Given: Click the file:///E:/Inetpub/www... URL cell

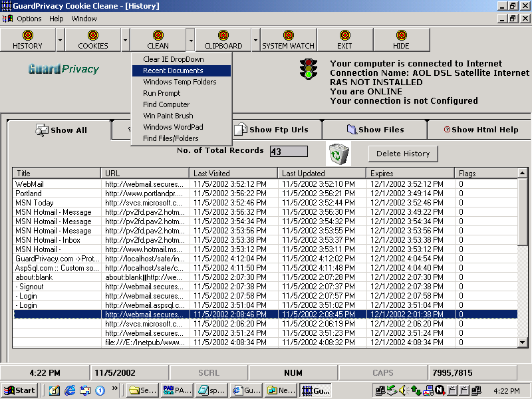Looking at the screenshot, I should pos(145,342).
